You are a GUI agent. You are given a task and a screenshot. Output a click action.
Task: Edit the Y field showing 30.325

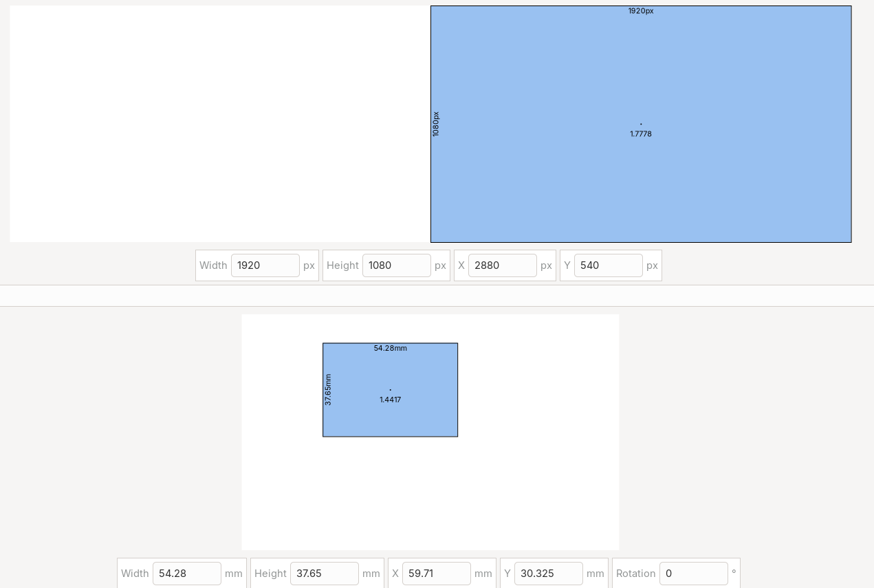click(549, 574)
